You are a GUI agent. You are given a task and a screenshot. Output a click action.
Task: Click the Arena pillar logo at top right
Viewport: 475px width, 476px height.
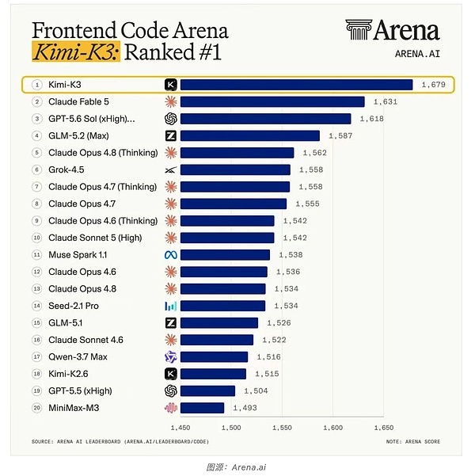tap(359, 30)
